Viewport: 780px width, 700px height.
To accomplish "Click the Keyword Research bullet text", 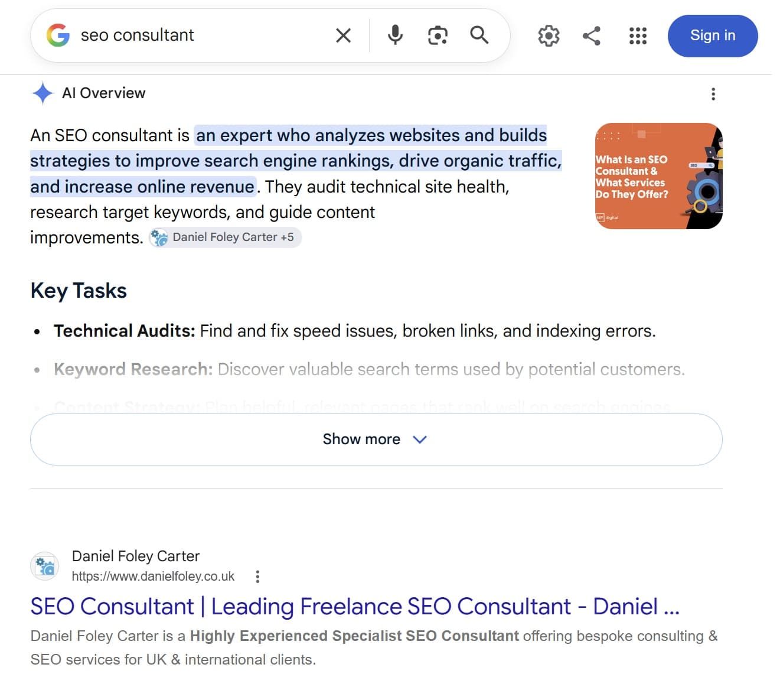I will point(369,369).
